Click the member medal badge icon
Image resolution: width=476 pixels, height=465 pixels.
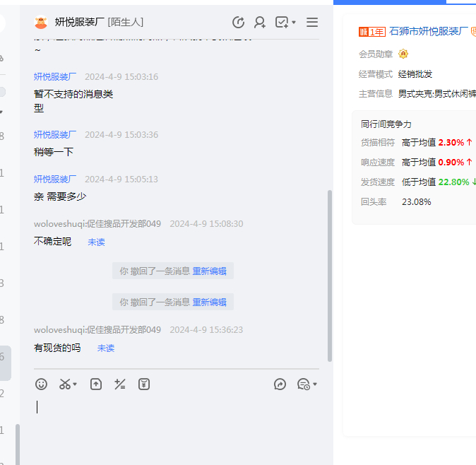coord(403,54)
